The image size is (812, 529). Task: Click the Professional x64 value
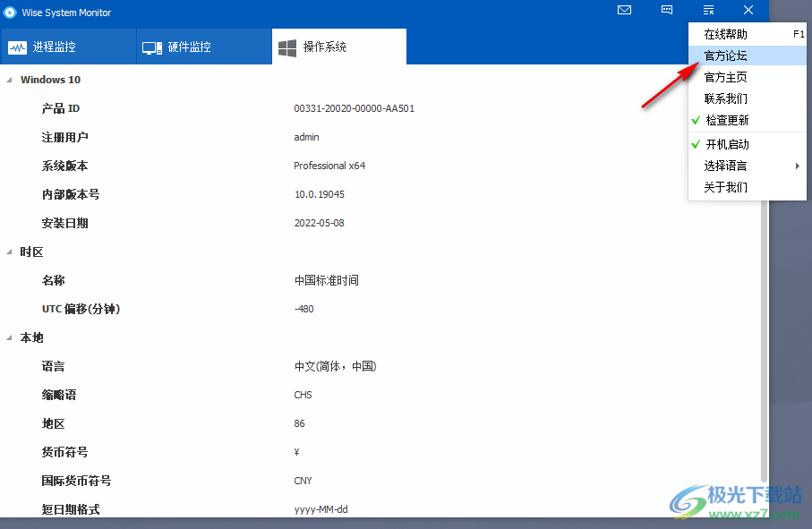click(329, 166)
